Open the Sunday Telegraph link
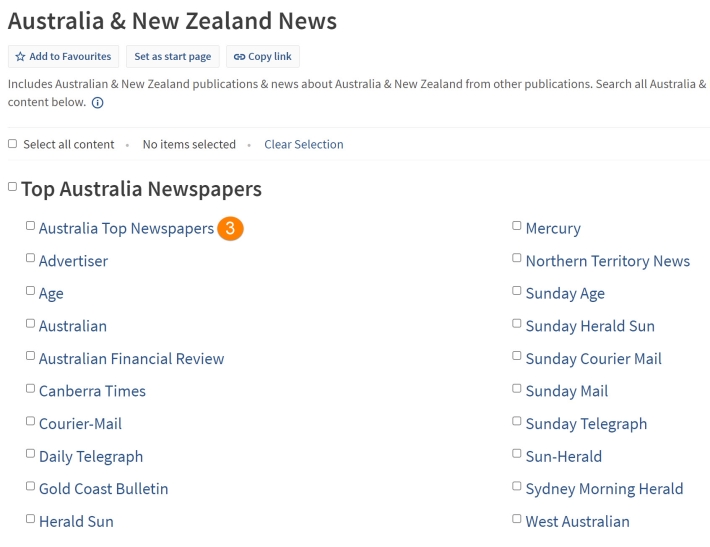 click(586, 424)
